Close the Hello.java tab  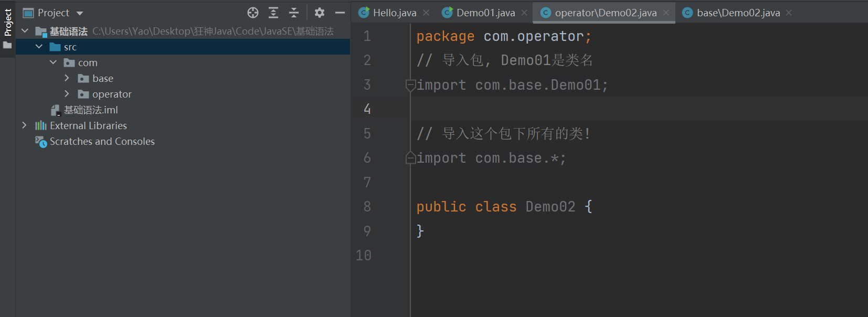pyautogui.click(x=426, y=13)
